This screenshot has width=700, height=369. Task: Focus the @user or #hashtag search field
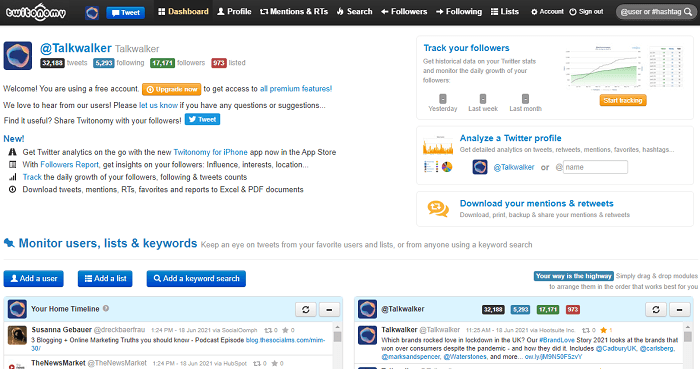[650, 12]
